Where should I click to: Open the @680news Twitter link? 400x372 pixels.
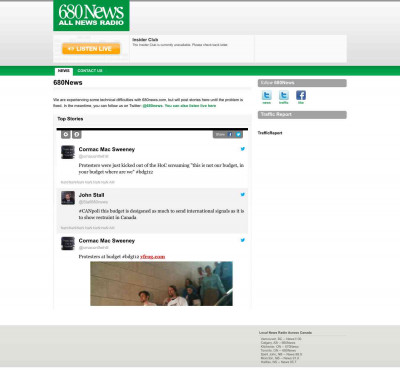click(153, 106)
